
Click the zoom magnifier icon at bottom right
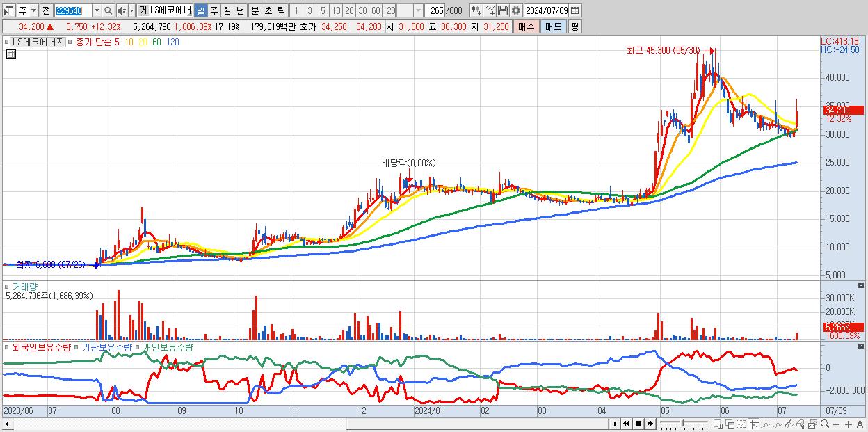pyautogui.click(x=825, y=424)
